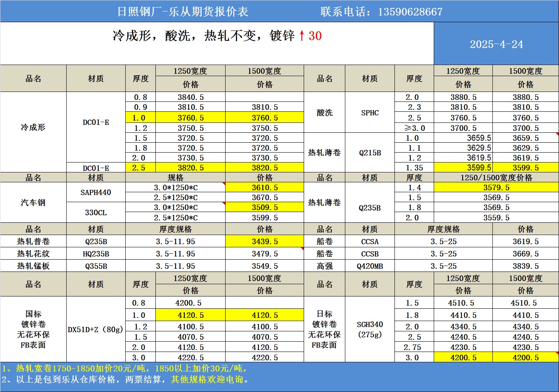
Task: Click the 1.1 thickness cell for Q215B
Action: coord(414,148)
